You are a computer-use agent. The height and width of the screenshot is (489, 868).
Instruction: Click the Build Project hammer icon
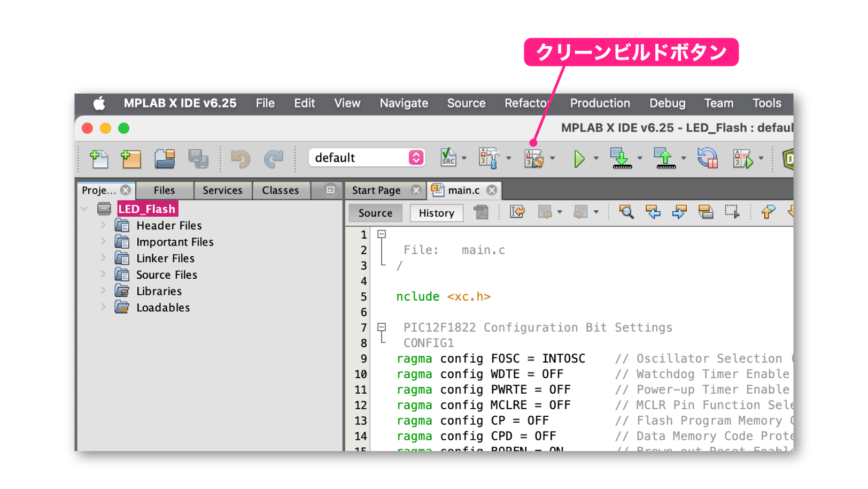pos(489,158)
